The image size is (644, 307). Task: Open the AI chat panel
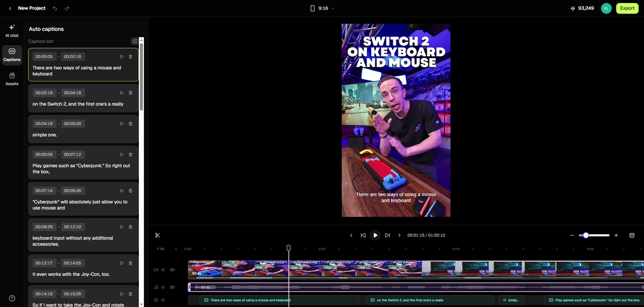pyautogui.click(x=12, y=31)
